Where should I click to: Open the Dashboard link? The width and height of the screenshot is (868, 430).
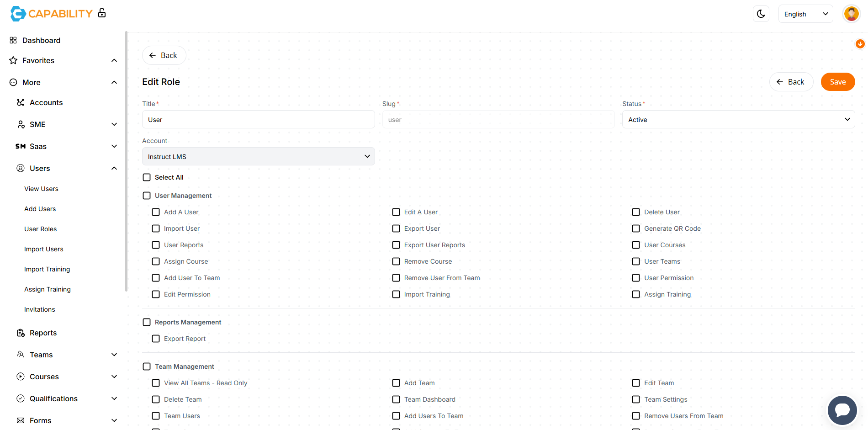tap(41, 40)
